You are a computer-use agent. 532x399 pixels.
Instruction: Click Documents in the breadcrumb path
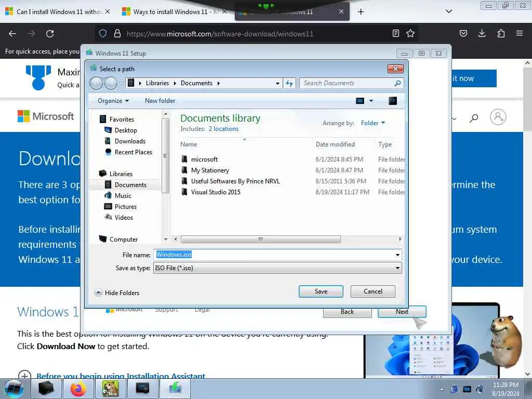[x=196, y=83]
